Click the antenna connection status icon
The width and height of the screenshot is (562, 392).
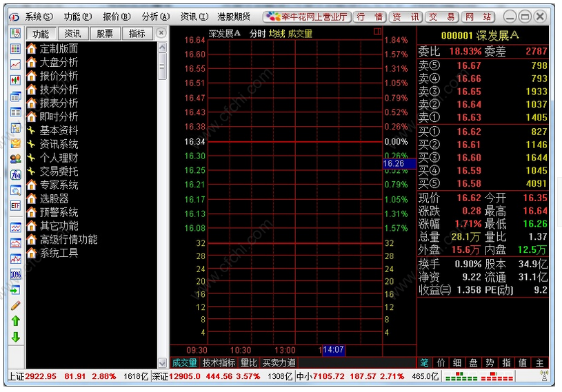pos(544,375)
